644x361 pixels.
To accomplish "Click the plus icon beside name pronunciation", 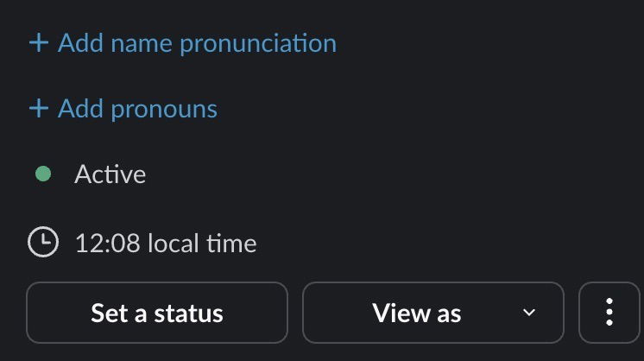I will coord(38,43).
